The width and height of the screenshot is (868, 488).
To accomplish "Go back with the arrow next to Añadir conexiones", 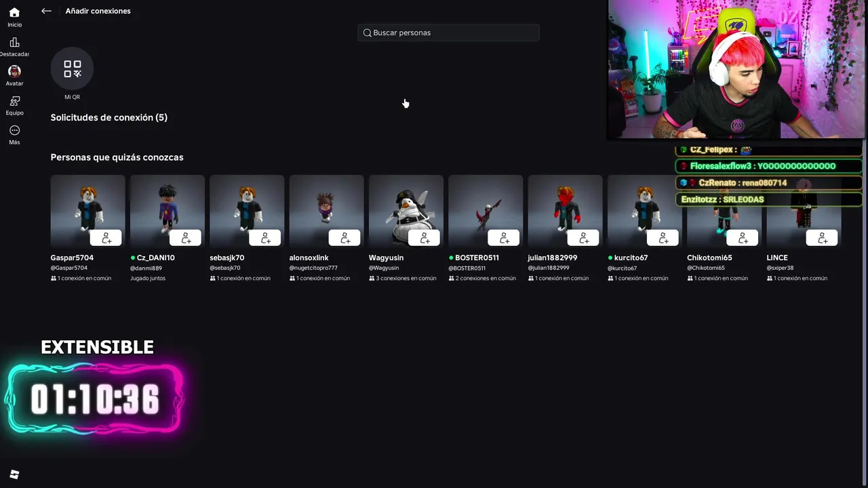I will click(x=46, y=11).
